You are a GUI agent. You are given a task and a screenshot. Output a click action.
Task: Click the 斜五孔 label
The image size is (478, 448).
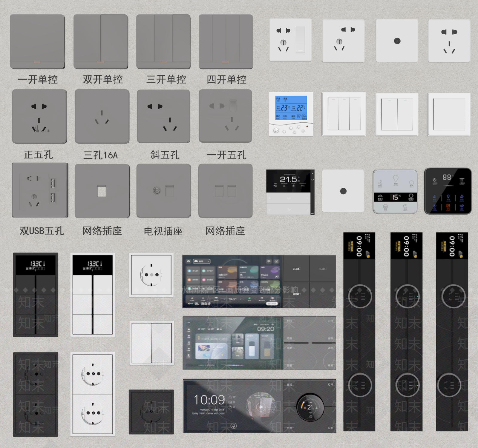click(165, 155)
